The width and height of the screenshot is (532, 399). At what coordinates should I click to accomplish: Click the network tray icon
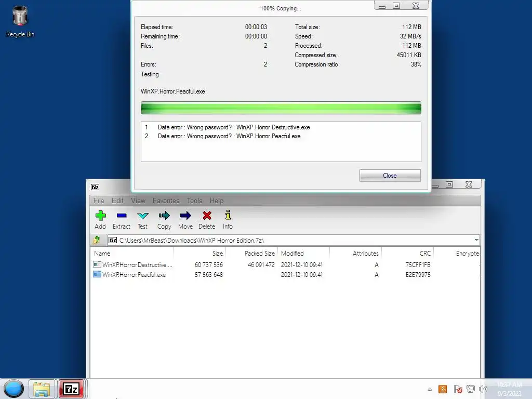click(x=470, y=389)
